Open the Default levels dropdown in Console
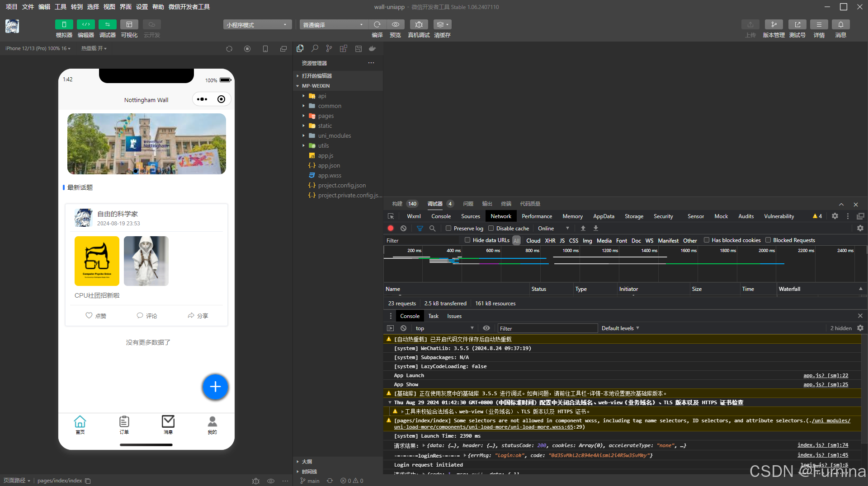 (x=619, y=328)
